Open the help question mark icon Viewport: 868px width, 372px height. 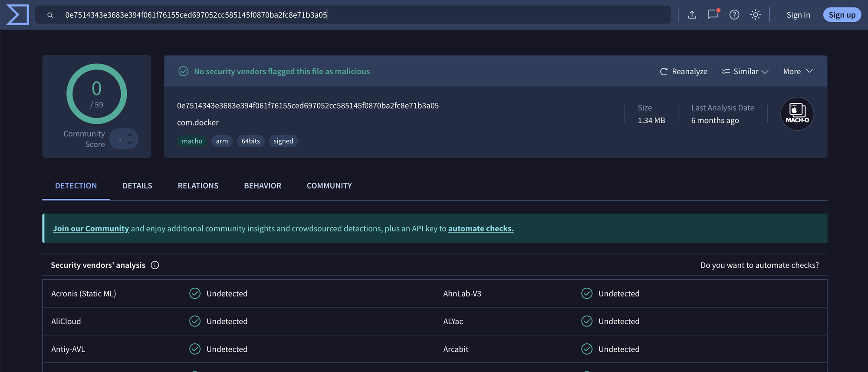(734, 15)
